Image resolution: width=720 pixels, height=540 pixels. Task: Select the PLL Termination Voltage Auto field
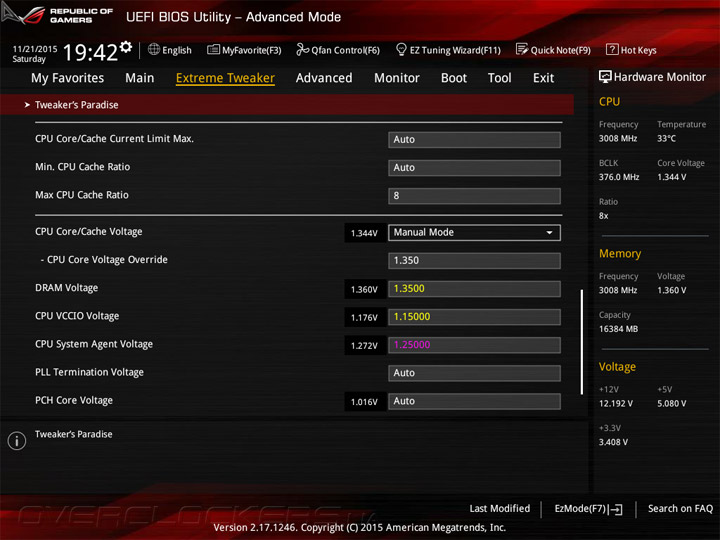[x=474, y=373]
